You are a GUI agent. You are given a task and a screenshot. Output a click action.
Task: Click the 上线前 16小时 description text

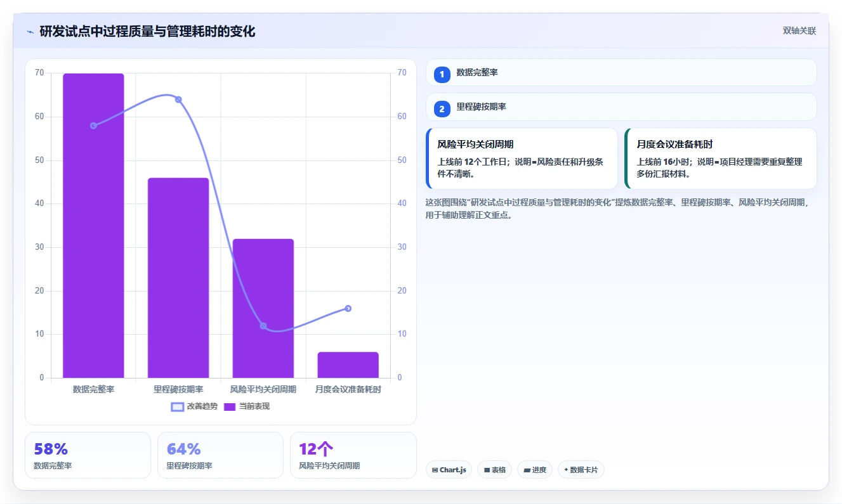pyautogui.click(x=720, y=168)
